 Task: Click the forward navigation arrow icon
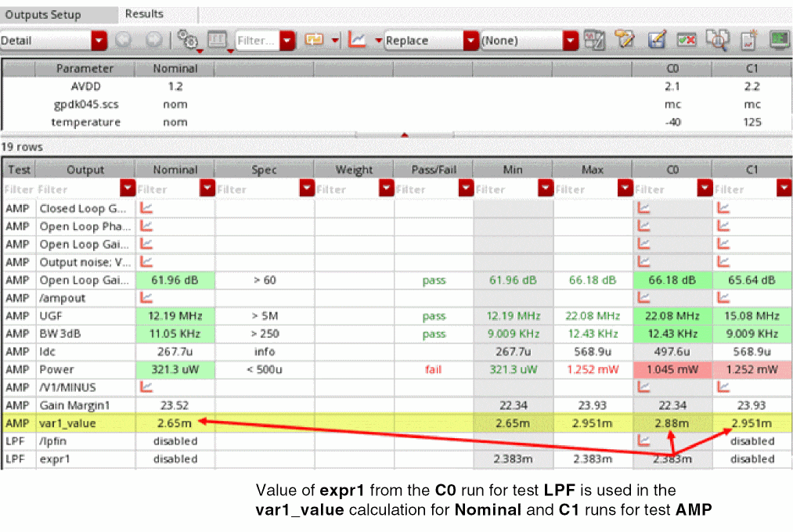(153, 39)
